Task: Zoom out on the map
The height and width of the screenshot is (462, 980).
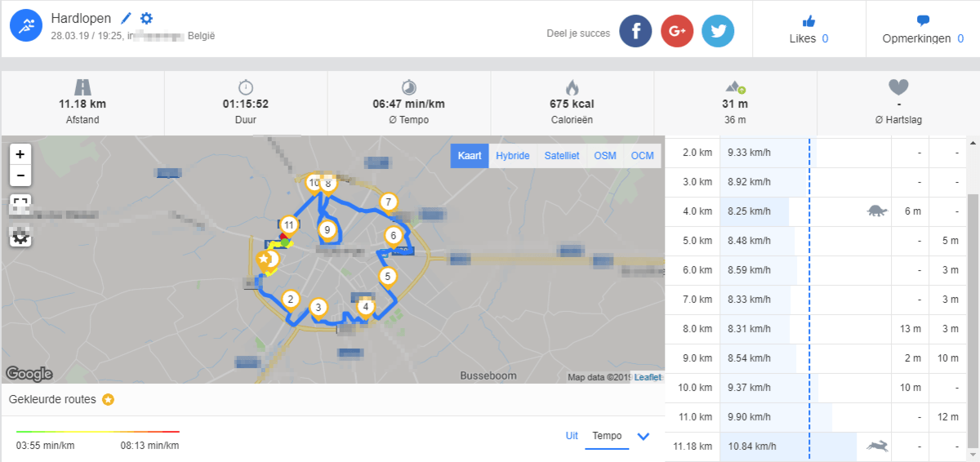Action: (20, 175)
